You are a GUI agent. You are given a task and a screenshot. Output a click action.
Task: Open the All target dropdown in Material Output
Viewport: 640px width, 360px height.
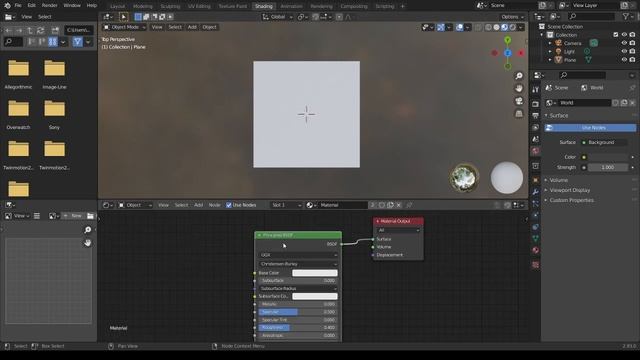tap(398, 230)
